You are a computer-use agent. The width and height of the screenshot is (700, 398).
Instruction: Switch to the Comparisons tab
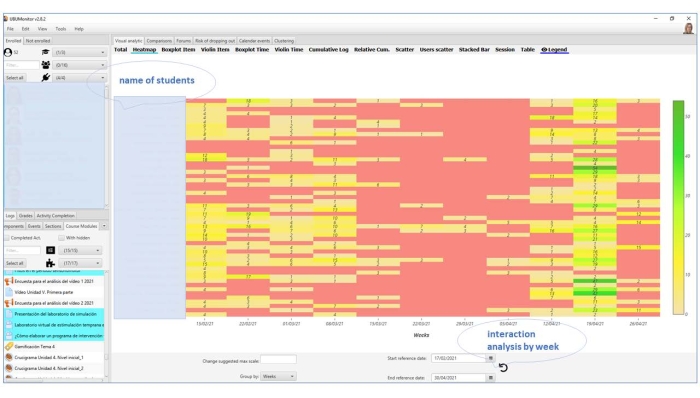coord(159,41)
